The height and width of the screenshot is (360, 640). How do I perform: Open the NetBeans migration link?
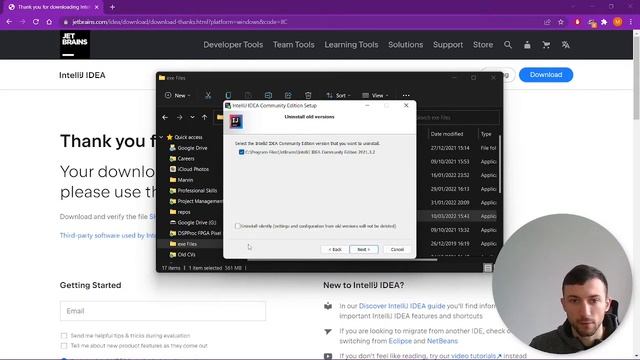point(442,341)
